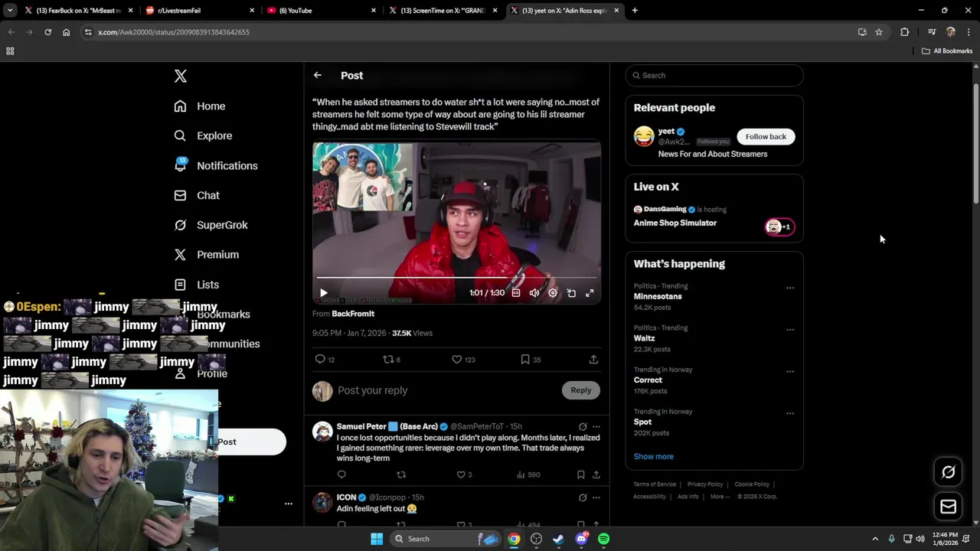Open the floating messages envelope button
The height and width of the screenshot is (551, 980).
tap(948, 507)
